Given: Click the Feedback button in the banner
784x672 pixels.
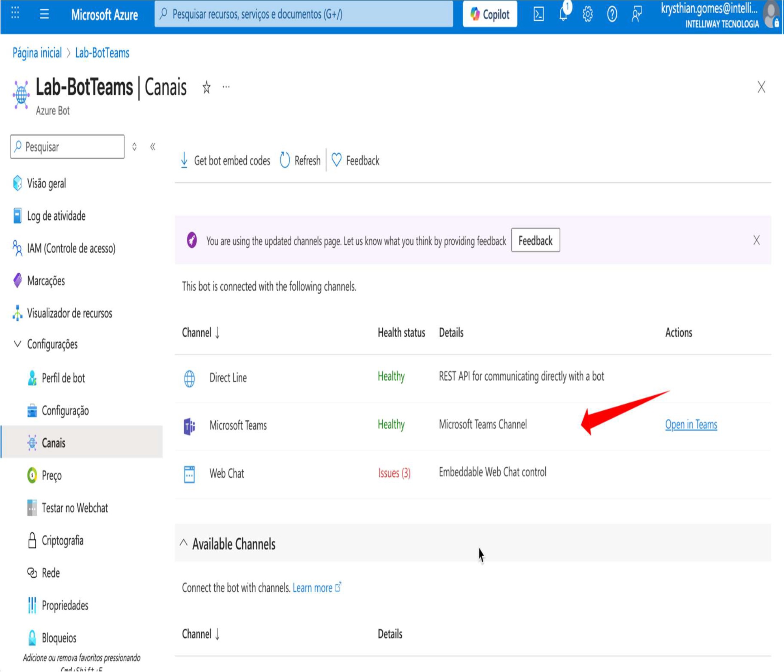Looking at the screenshot, I should point(535,240).
